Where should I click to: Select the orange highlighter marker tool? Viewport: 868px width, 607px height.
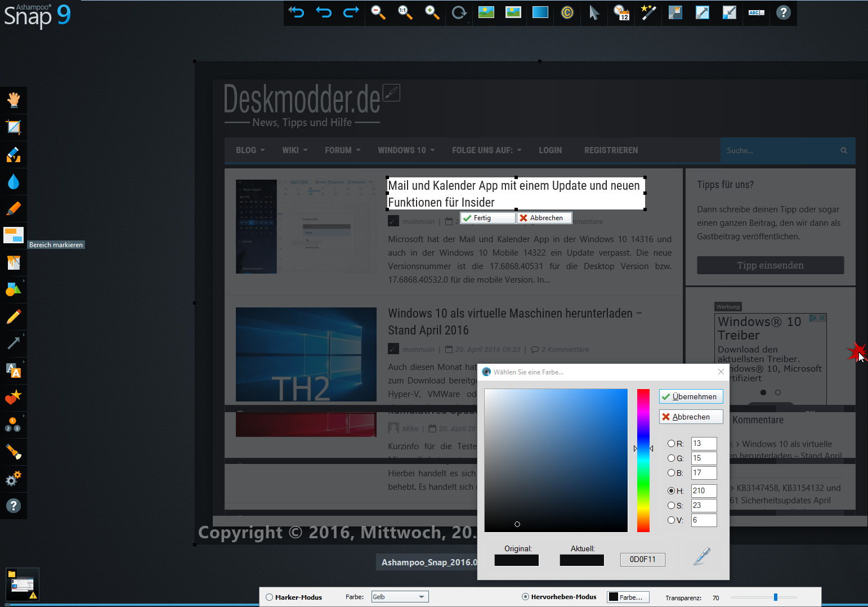coord(14,208)
